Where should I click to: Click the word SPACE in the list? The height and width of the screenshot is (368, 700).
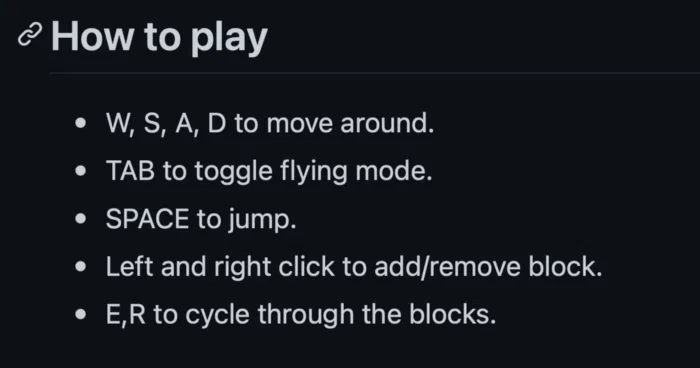click(147, 219)
